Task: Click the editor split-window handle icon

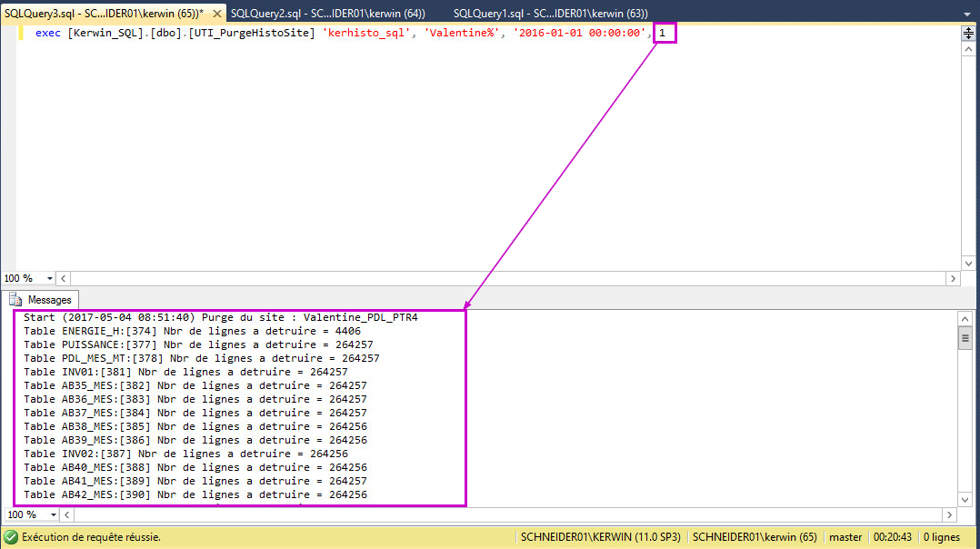Action: coord(968,34)
